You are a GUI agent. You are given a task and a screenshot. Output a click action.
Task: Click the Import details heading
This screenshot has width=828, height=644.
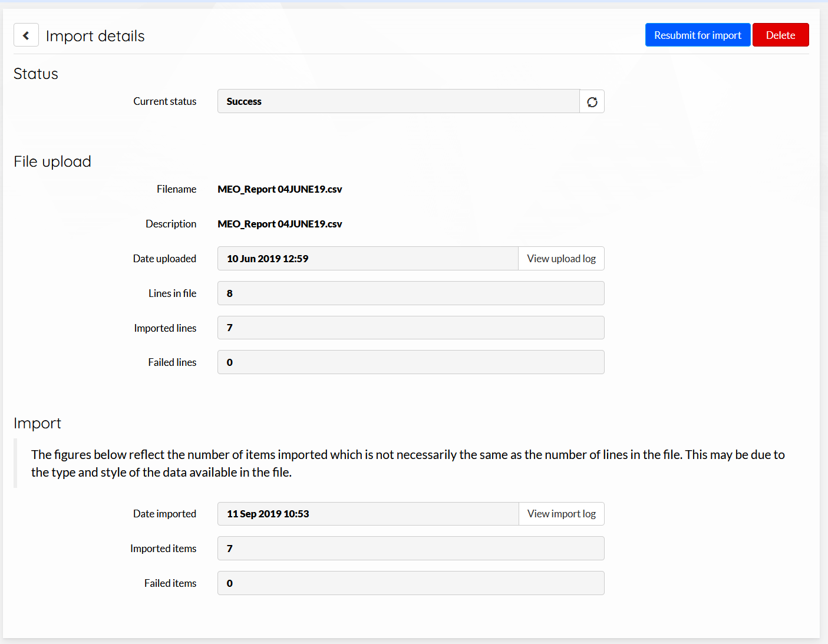[95, 36]
